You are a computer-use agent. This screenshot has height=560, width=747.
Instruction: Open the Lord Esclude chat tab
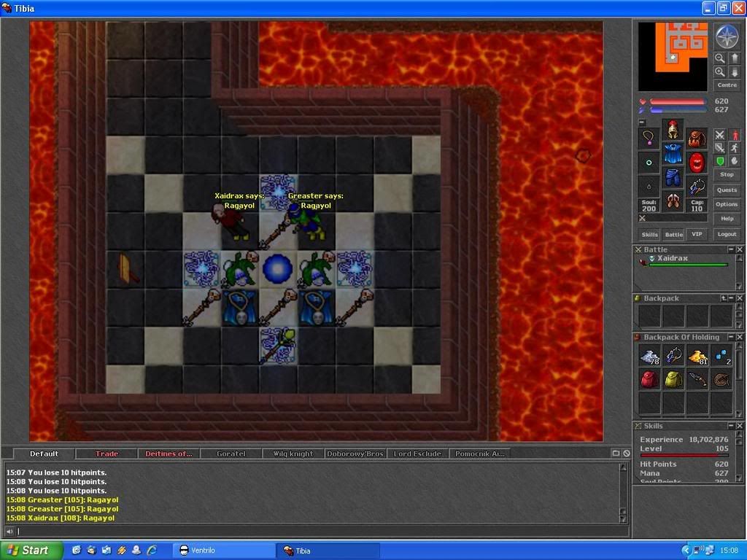[x=417, y=454]
